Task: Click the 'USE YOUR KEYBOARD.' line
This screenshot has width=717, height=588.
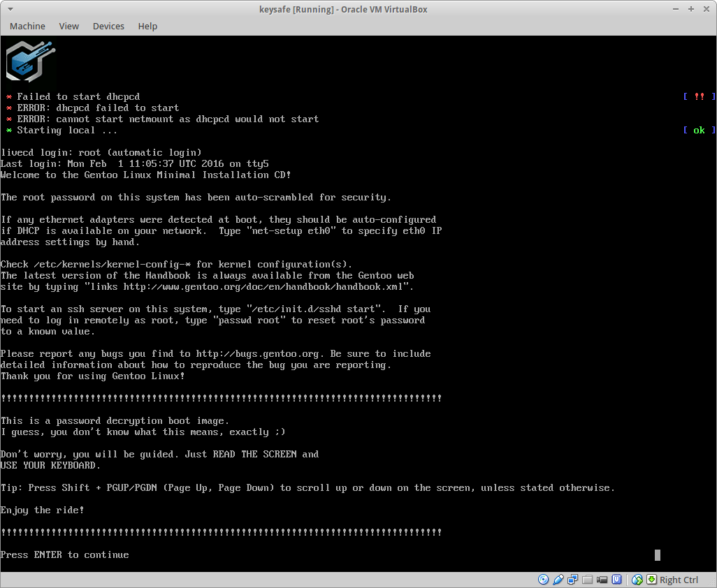Action: point(51,465)
